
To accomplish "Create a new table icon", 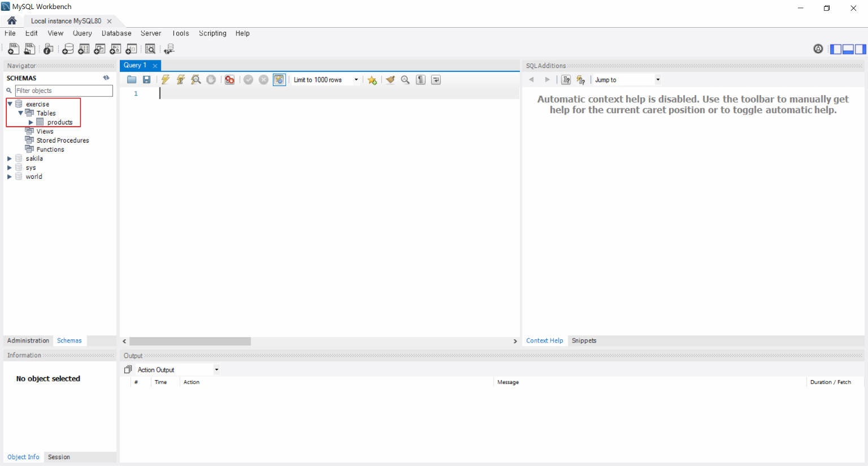I will pos(84,49).
